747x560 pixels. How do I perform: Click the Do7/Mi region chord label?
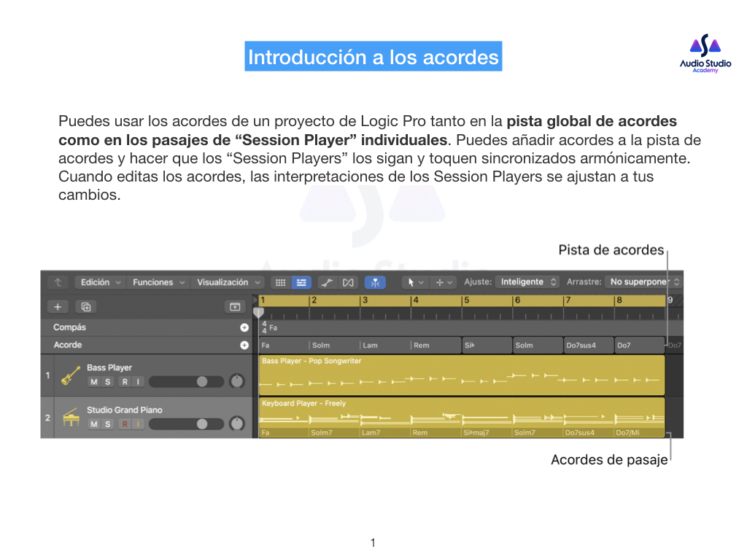(x=627, y=433)
